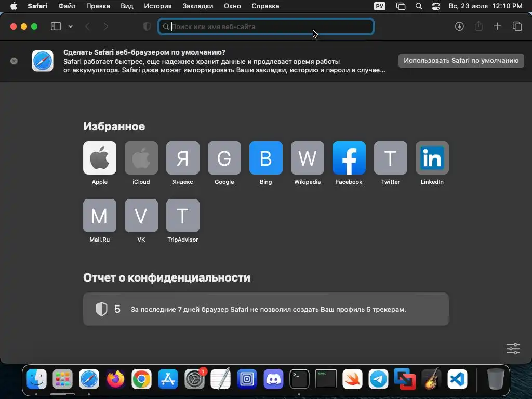Open the screen mirroring menu bar icon
This screenshot has width=532, height=399.
pyautogui.click(x=401, y=6)
